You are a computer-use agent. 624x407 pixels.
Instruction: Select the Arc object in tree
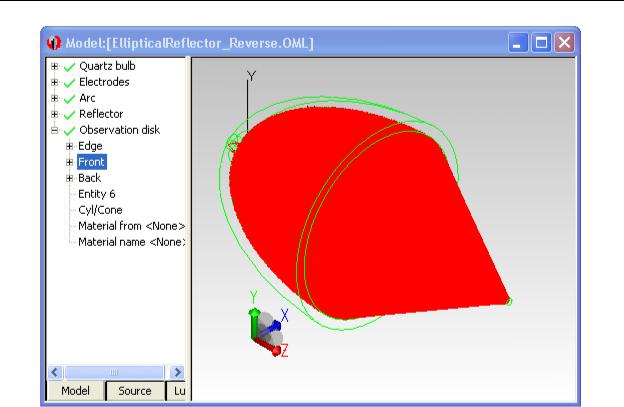87,98
